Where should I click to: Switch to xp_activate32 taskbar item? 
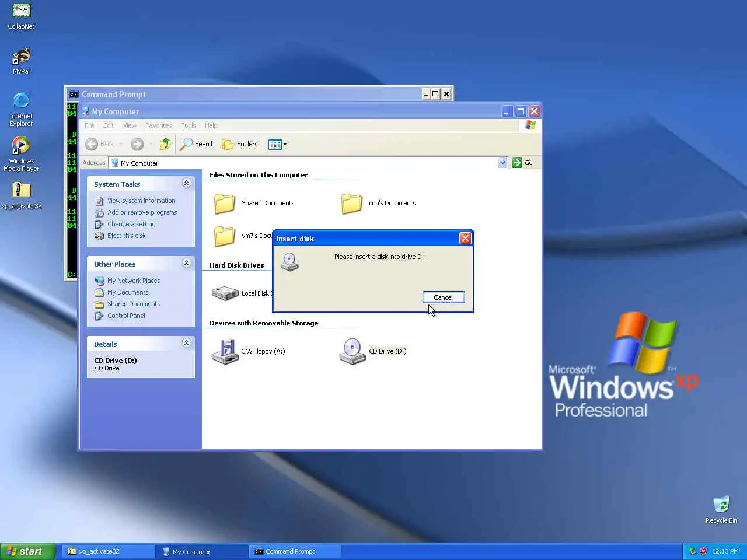pos(109,551)
